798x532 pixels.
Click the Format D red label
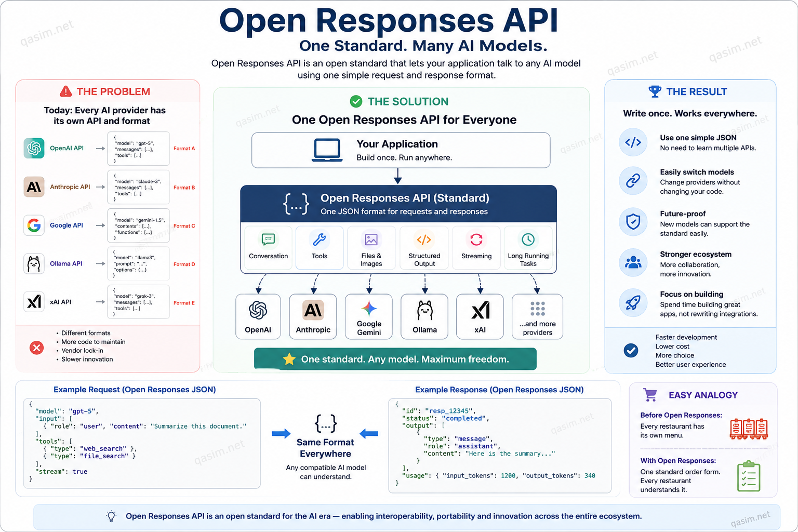[x=184, y=264]
